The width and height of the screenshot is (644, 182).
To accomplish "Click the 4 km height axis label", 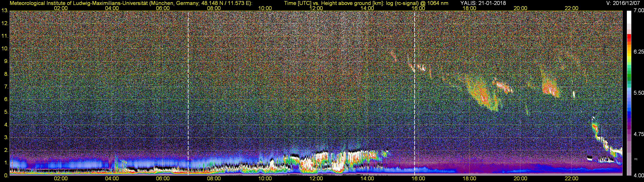I will (6, 125).
